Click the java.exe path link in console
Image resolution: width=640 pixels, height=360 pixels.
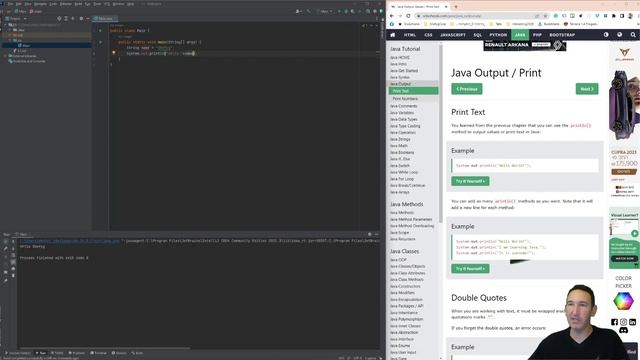[x=70, y=241]
